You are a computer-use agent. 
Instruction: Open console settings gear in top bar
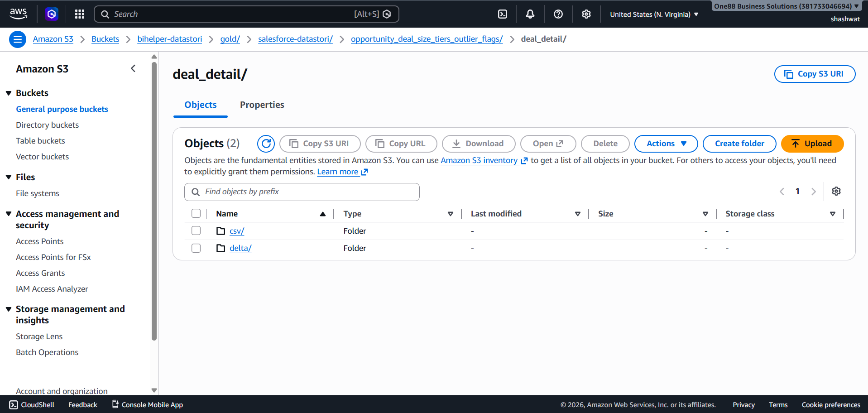click(586, 14)
